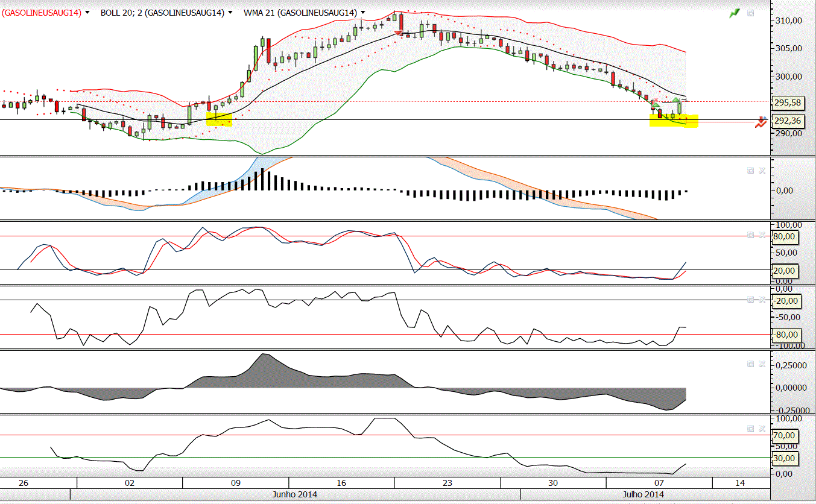816x504 pixels.
Task: Close the panel with 0,25000 axis scale
Action: (x=762, y=364)
